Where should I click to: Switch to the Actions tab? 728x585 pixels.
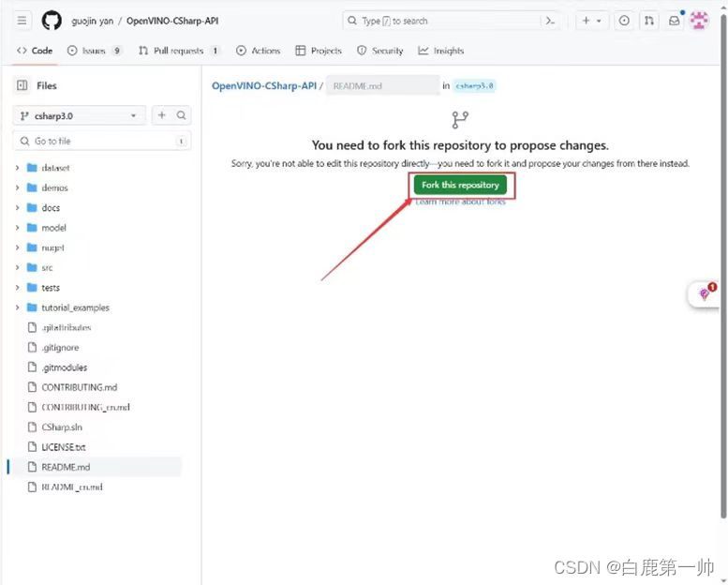click(259, 51)
